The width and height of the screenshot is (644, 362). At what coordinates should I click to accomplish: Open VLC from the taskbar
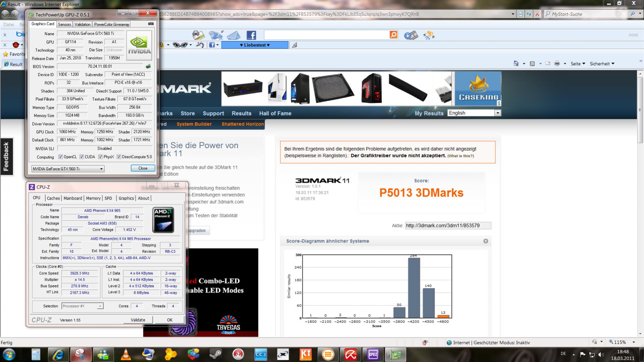click(126, 354)
